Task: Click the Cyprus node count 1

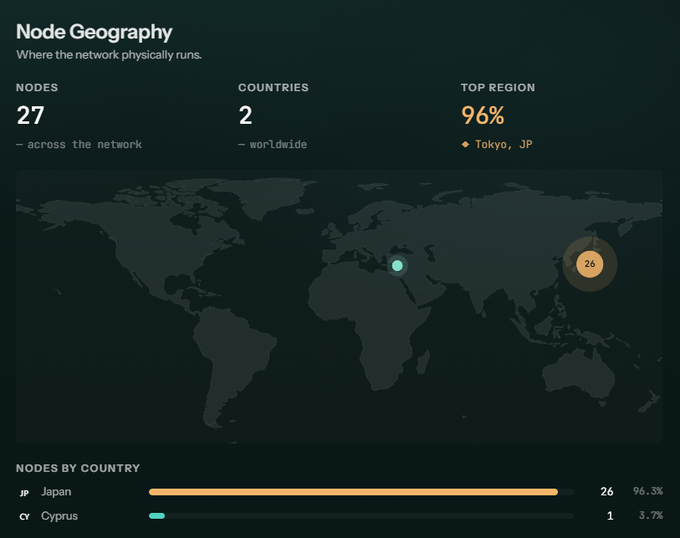Action: 610,516
